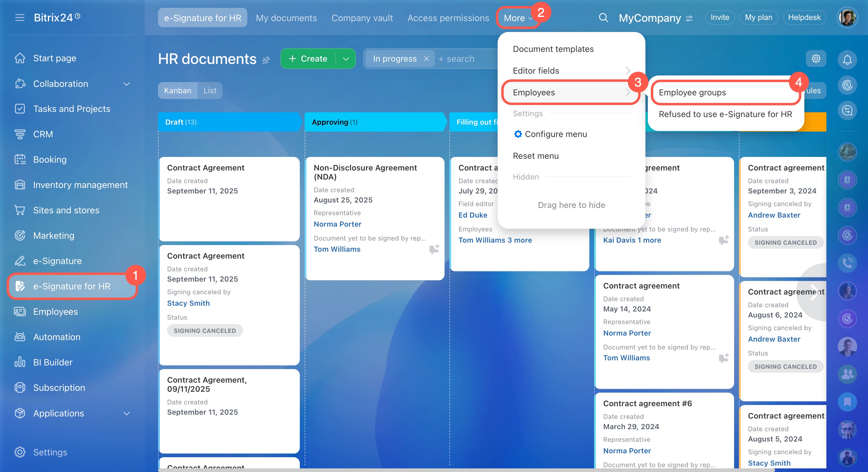Image resolution: width=868 pixels, height=472 pixels.
Task: Choose Document templates from the menu
Action: [x=553, y=49]
